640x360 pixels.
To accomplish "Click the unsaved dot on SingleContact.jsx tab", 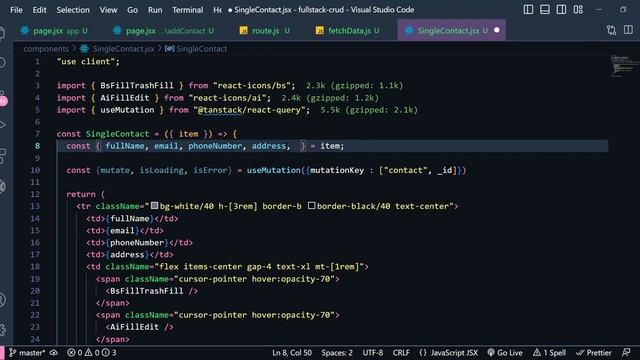I will click(x=497, y=30).
